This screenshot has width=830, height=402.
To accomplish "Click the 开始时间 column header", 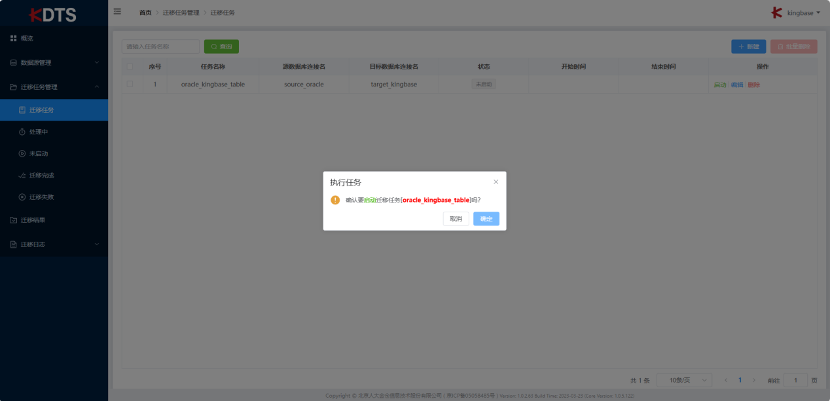I will click(x=573, y=67).
